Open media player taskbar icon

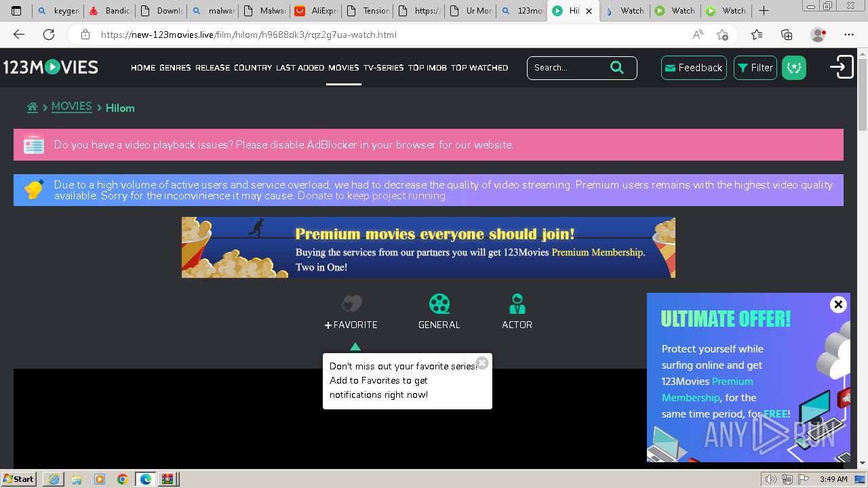pos(100,479)
